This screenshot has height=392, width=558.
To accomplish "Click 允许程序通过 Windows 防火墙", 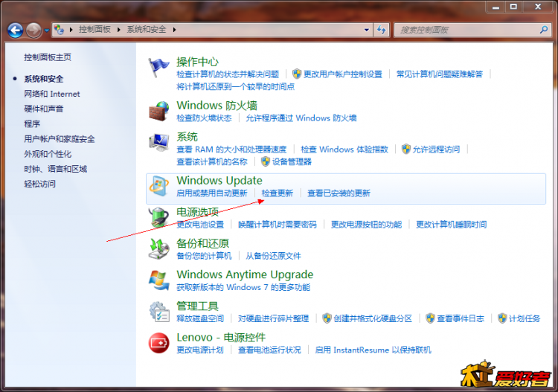I will pos(301,118).
